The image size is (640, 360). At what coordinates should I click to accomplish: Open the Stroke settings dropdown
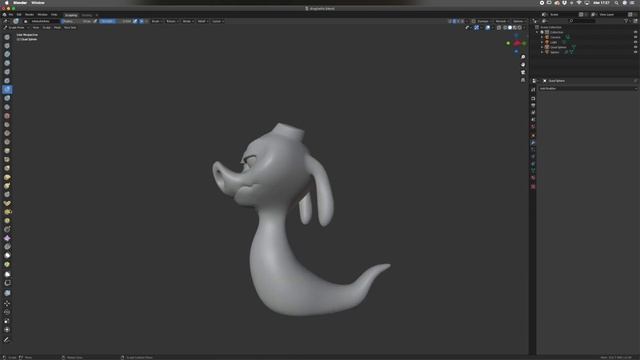coord(187,21)
